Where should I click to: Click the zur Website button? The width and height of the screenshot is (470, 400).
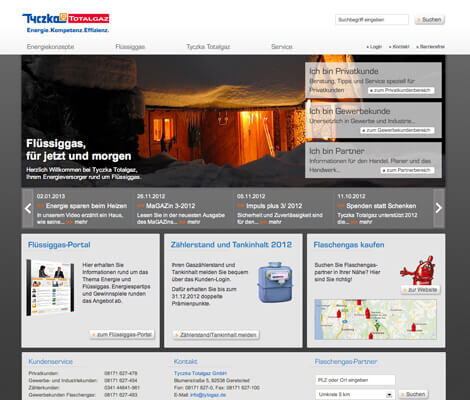point(420,290)
